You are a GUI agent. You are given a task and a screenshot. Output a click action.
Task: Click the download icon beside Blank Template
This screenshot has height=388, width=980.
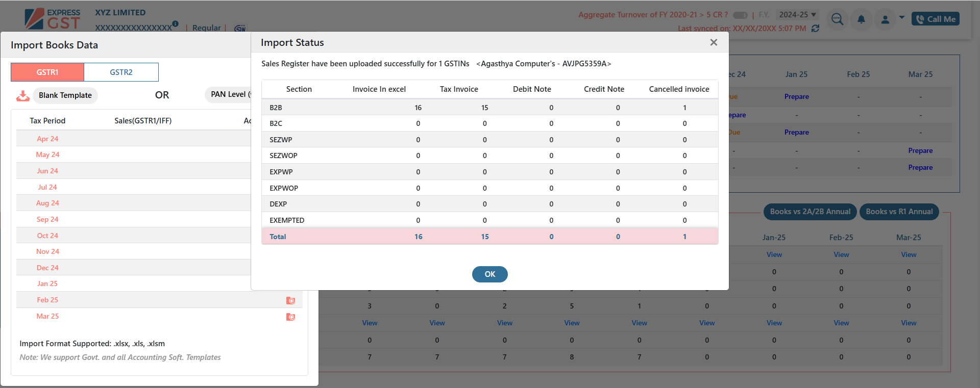pyautogui.click(x=23, y=95)
